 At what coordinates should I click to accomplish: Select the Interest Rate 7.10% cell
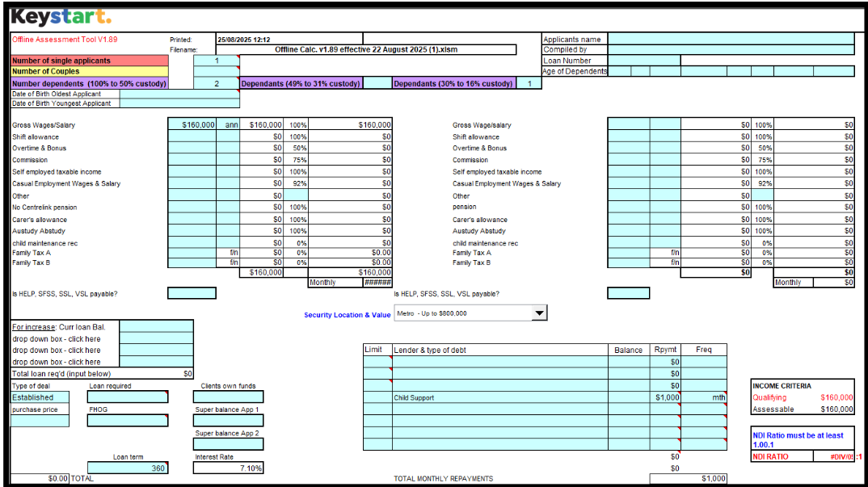click(x=228, y=468)
